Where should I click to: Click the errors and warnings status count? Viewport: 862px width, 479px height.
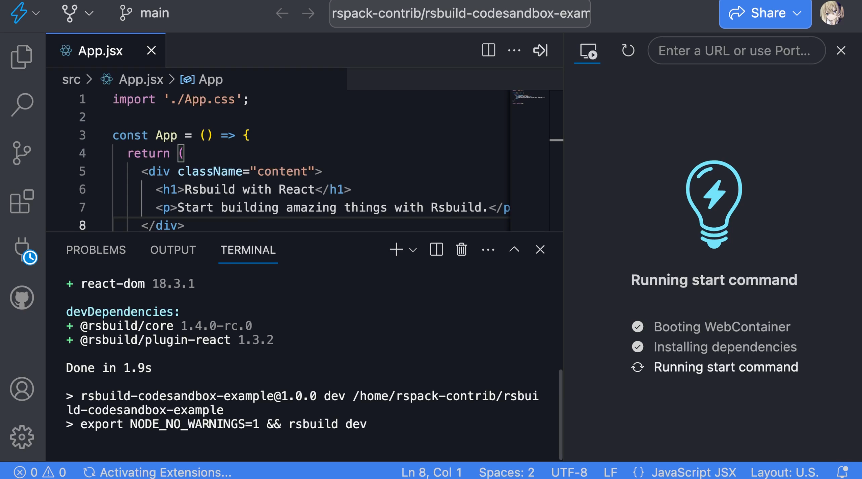point(40,472)
